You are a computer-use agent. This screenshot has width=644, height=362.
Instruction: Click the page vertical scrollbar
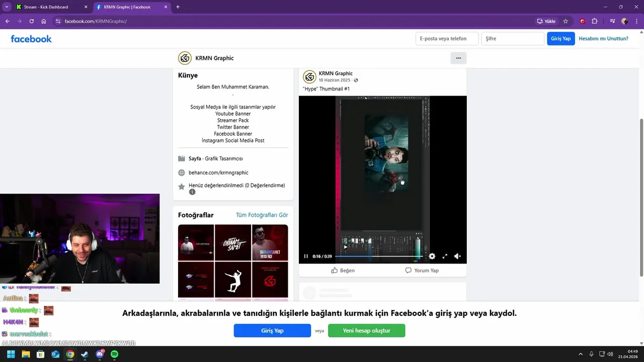point(641,197)
